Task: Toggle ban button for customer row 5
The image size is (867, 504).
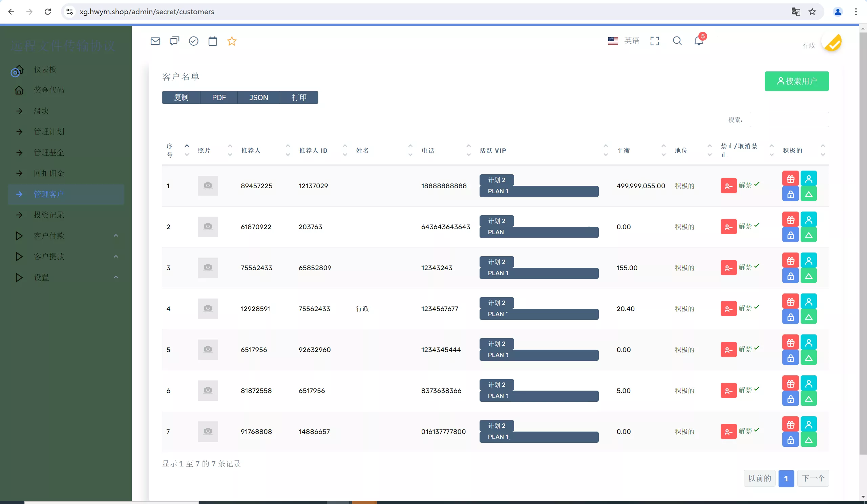Action: click(x=728, y=350)
